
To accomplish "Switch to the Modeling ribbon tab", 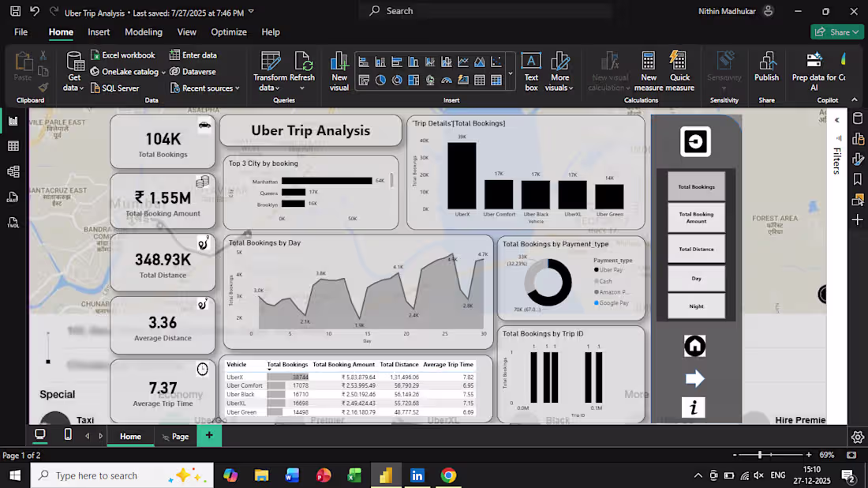I will pos(144,32).
